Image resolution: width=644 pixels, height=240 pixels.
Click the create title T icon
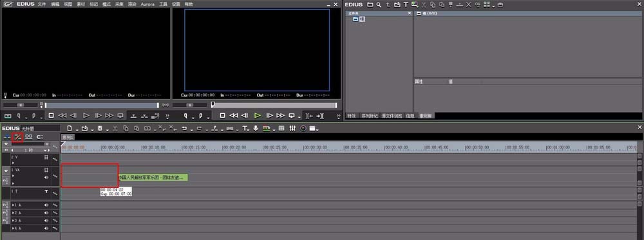click(245, 129)
